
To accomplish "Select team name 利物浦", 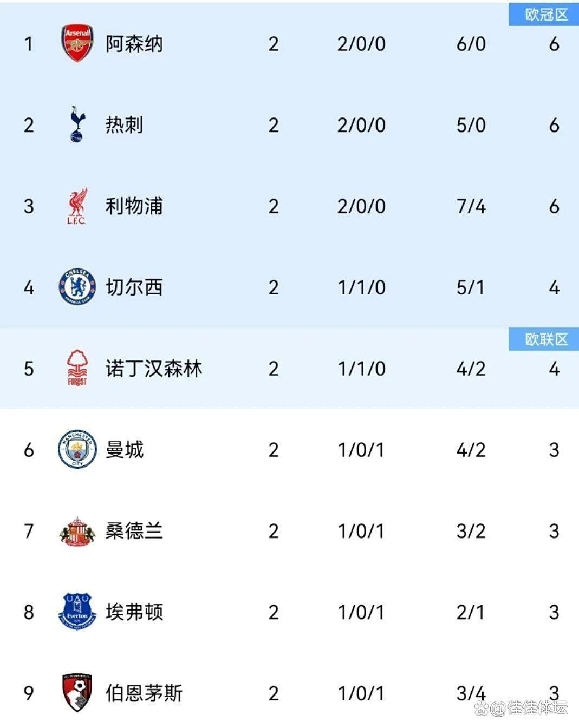I will pyautogui.click(x=134, y=206).
